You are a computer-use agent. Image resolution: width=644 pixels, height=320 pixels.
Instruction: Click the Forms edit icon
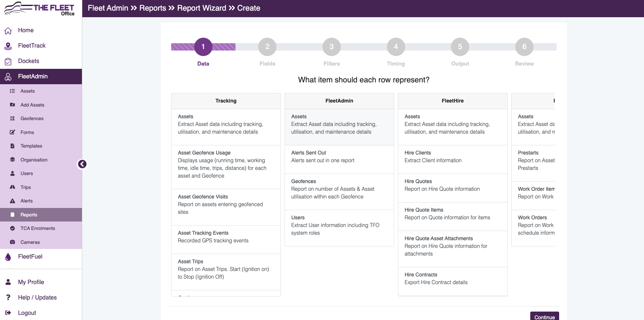click(12, 132)
